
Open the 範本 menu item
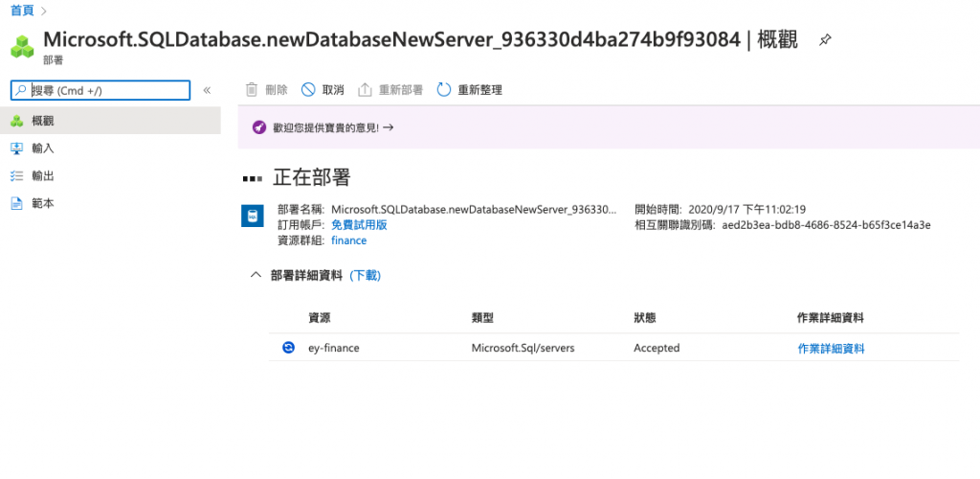[42, 203]
